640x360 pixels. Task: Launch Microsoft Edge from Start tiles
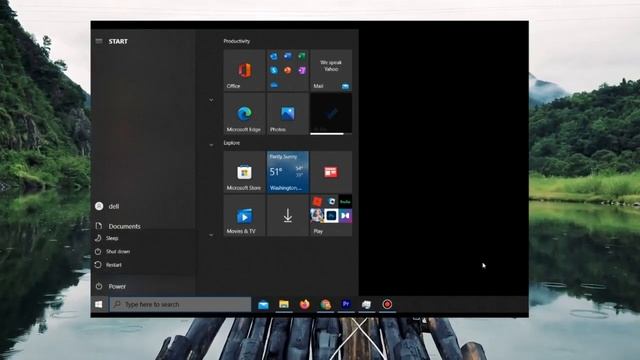(x=244, y=114)
